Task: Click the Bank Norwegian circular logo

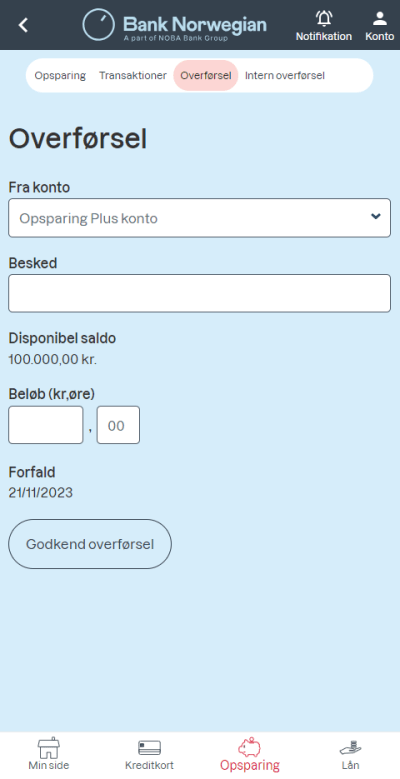Action: (x=98, y=25)
